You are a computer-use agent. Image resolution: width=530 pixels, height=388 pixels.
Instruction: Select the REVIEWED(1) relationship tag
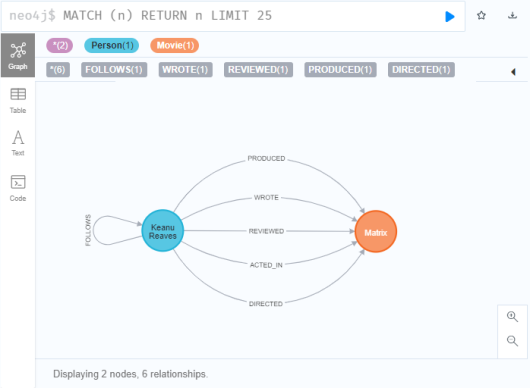[258, 70]
